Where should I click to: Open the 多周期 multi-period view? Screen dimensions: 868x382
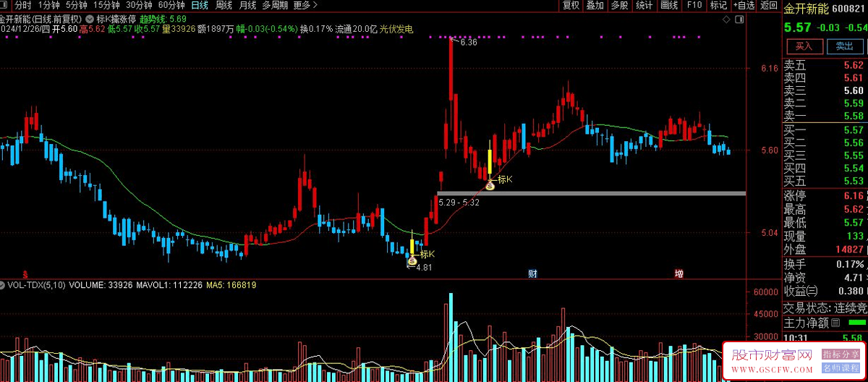[275, 5]
